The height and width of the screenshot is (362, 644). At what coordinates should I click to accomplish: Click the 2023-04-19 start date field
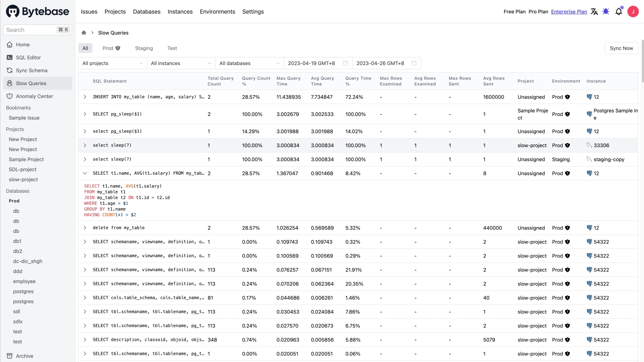[318, 63]
